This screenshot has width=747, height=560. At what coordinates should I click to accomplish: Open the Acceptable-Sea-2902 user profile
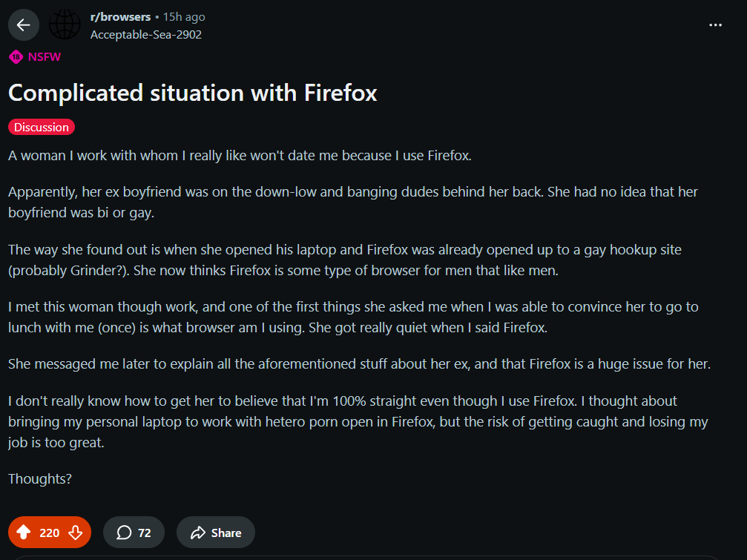(x=145, y=34)
